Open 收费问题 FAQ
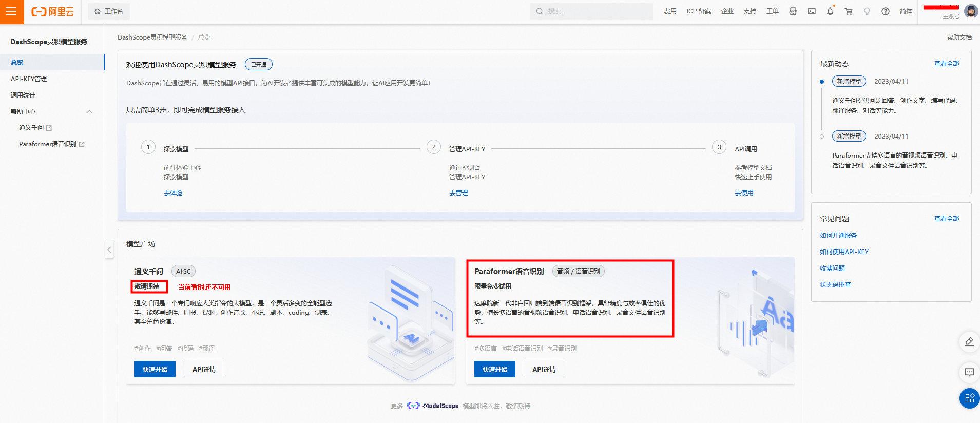This screenshot has width=980, height=423. (x=832, y=268)
